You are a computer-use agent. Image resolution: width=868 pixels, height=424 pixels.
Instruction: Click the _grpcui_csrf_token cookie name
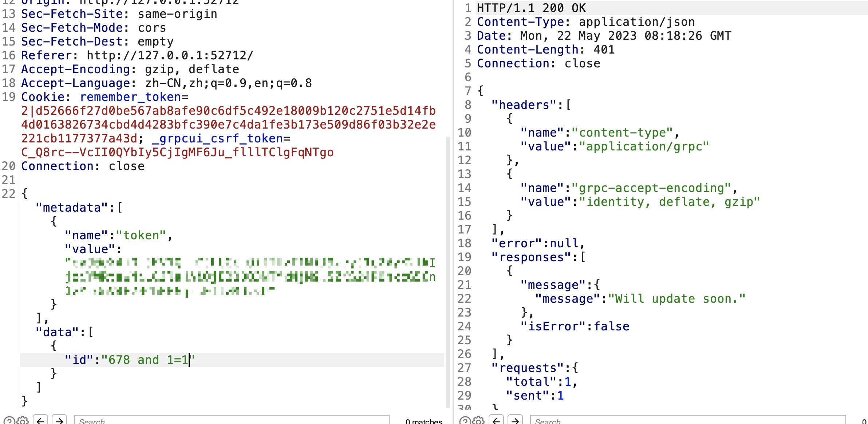(217, 138)
